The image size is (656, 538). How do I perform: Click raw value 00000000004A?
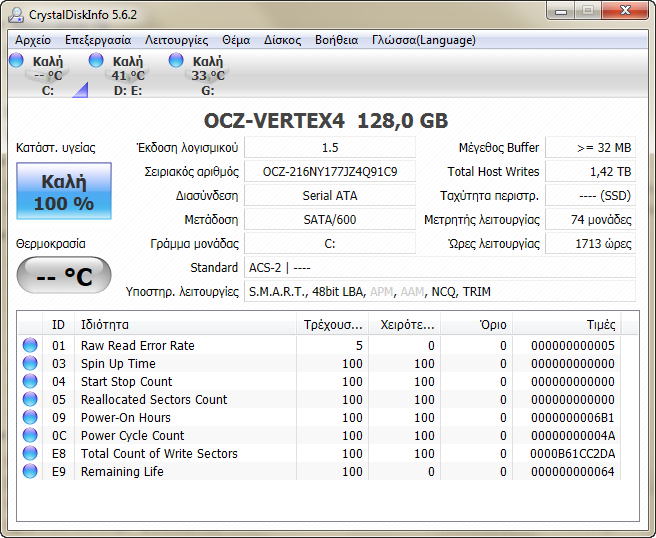[x=573, y=436]
